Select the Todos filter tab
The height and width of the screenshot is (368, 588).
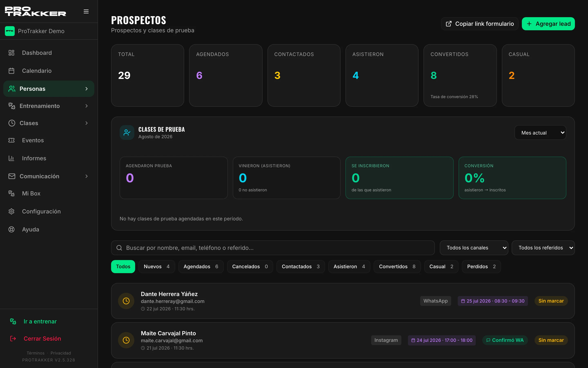pos(123,267)
